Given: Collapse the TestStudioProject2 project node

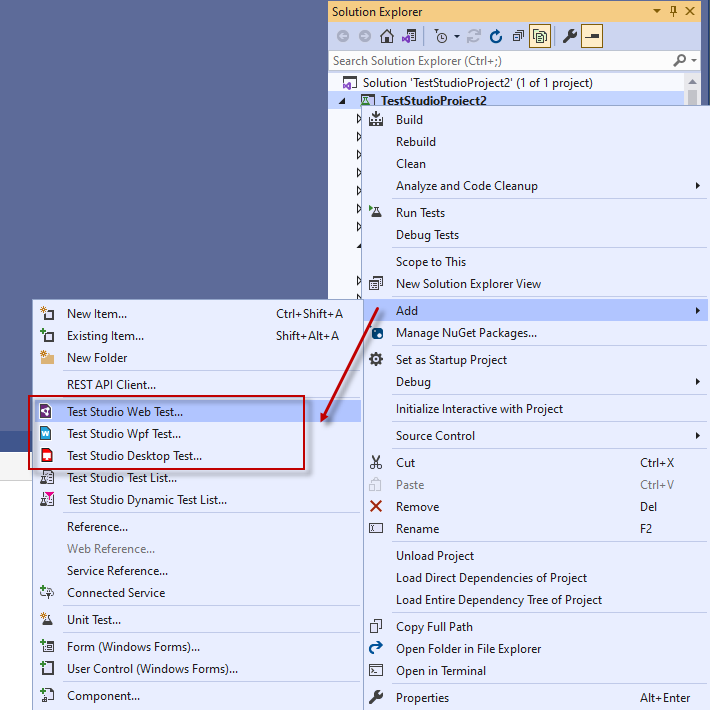Looking at the screenshot, I should (342, 101).
